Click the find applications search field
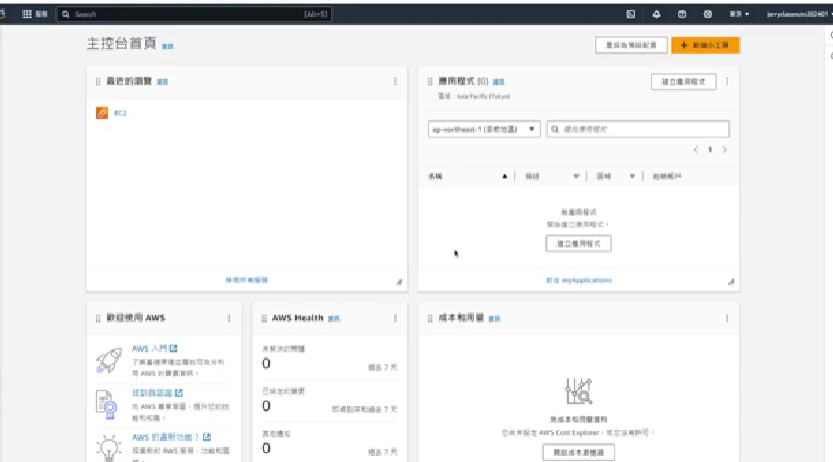The height and width of the screenshot is (462, 833). 638,129
